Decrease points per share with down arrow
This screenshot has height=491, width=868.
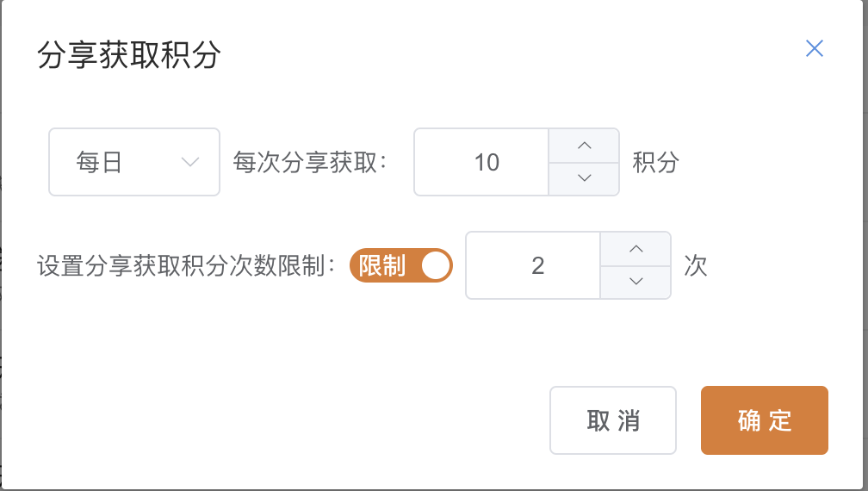point(585,178)
